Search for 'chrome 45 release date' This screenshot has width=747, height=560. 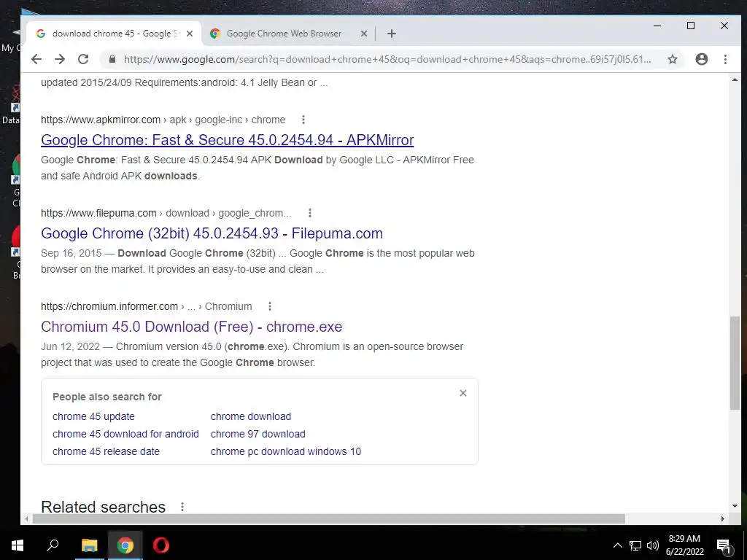click(x=106, y=452)
